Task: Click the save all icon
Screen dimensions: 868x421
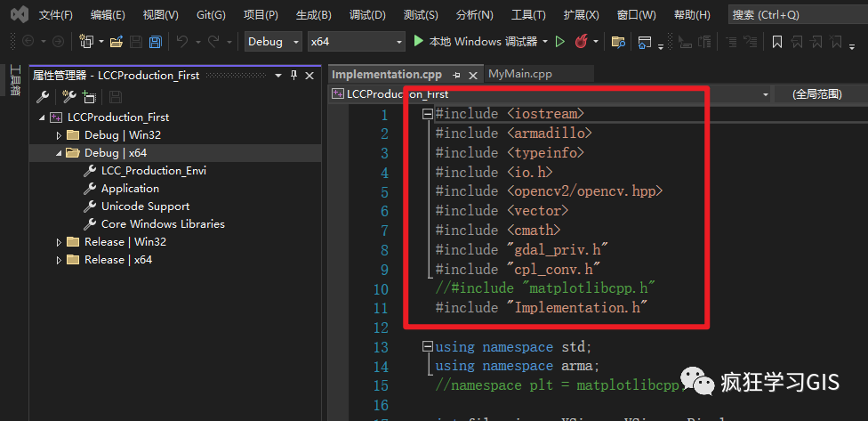Action: 155,42
